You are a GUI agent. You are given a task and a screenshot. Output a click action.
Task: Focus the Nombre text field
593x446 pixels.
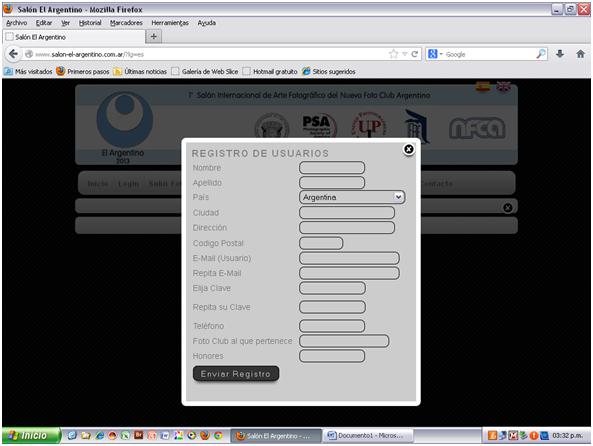(x=332, y=168)
